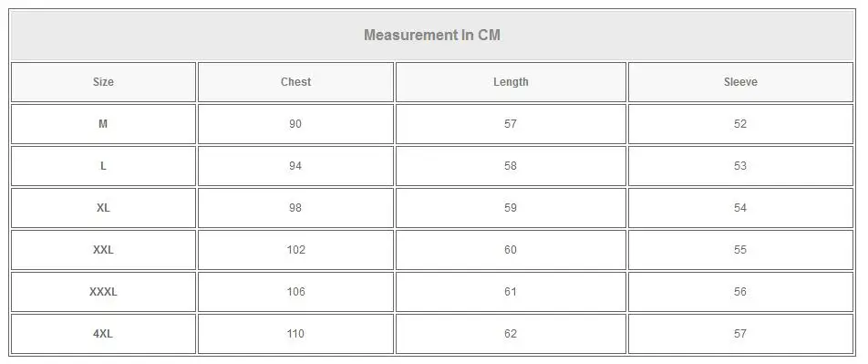Image resolution: width=868 pixels, height=364 pixels.
Task: Click length value 61 in XXXL row
Action: tap(511, 292)
